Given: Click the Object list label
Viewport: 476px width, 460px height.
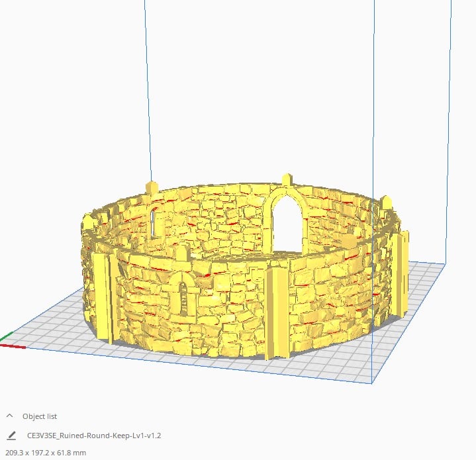Looking at the screenshot, I should pos(40,416).
